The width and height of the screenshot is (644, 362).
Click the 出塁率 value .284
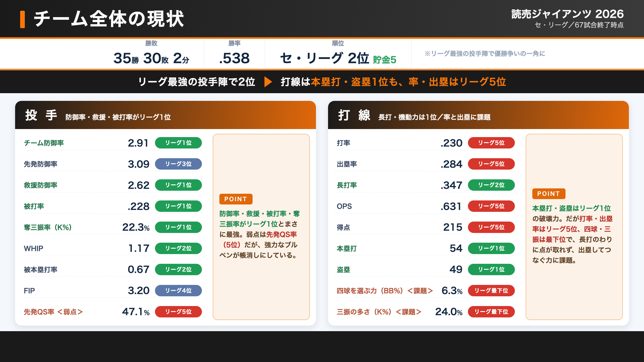(451, 164)
